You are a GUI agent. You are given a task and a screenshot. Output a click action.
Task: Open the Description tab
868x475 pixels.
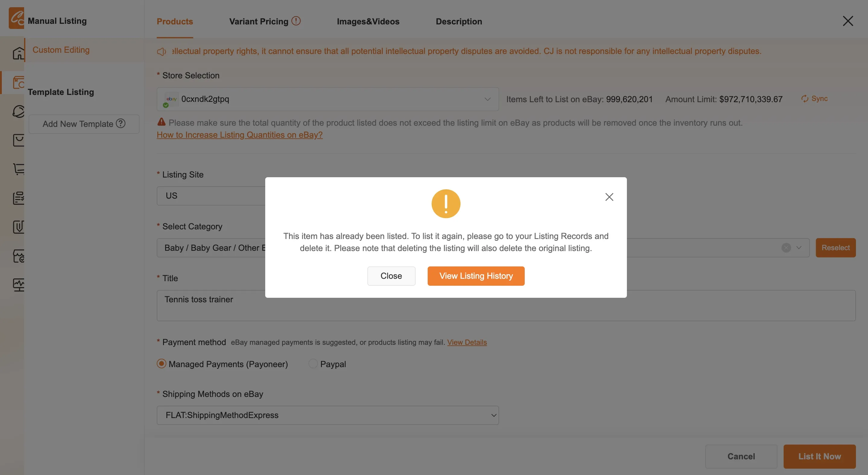pyautogui.click(x=459, y=21)
